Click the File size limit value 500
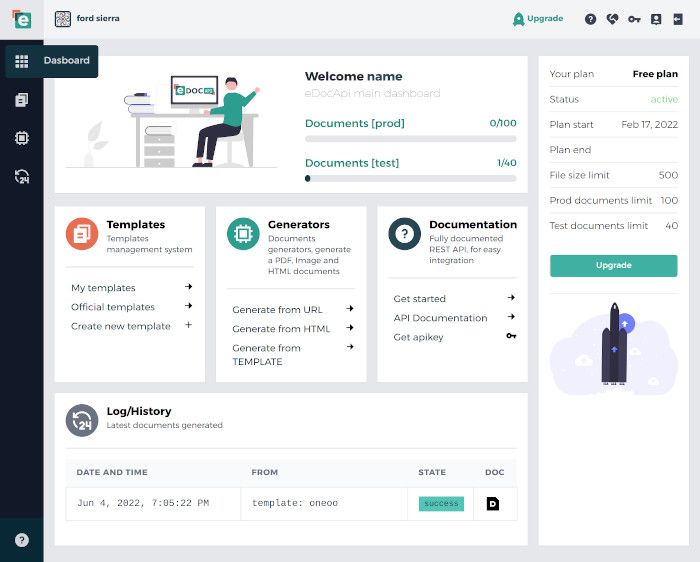This screenshot has width=700, height=562. click(x=668, y=175)
